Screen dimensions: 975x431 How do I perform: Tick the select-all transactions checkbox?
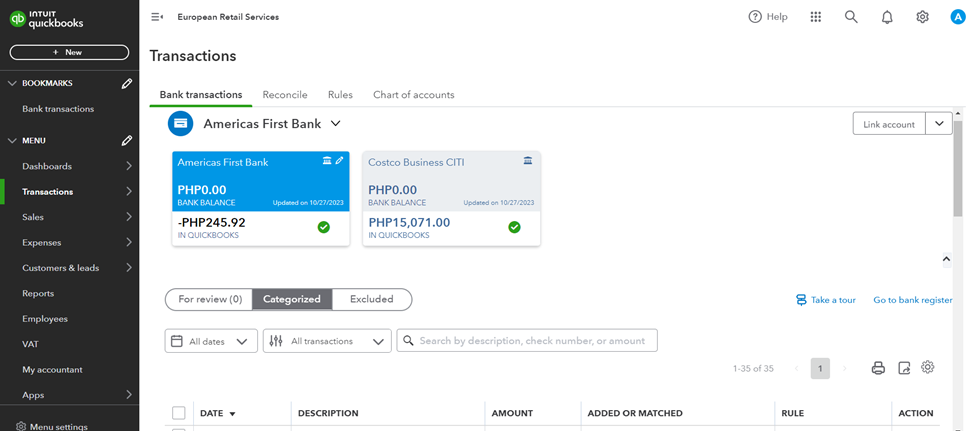[179, 413]
